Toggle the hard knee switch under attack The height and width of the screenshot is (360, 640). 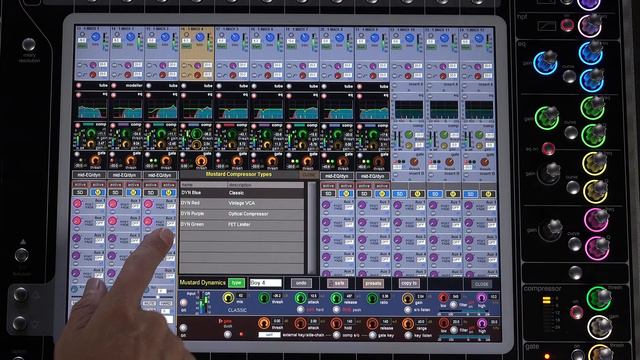pos(300,310)
